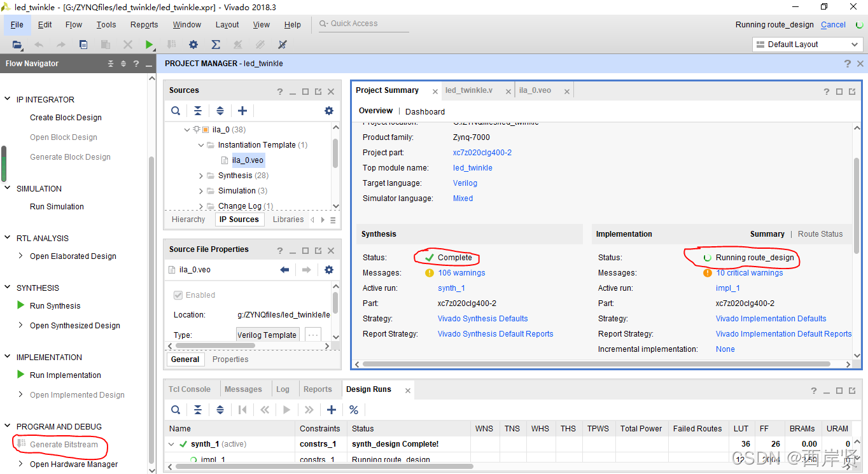Screen dimensions: 868x474
Task: Open the Dashboard view
Action: (425, 111)
